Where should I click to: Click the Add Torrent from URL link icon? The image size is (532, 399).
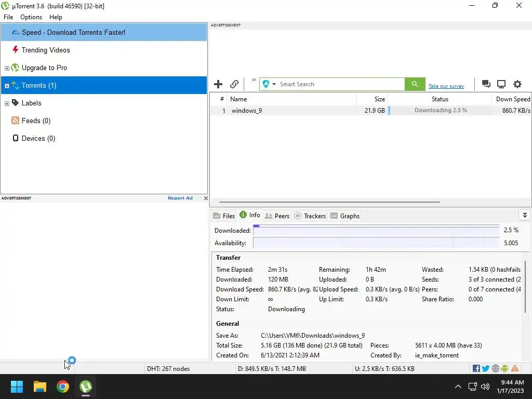pyautogui.click(x=234, y=84)
